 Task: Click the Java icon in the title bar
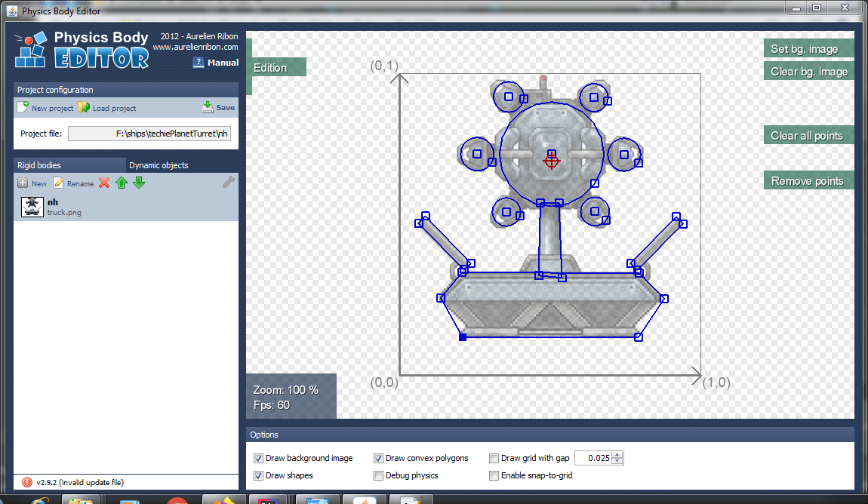tap(11, 11)
